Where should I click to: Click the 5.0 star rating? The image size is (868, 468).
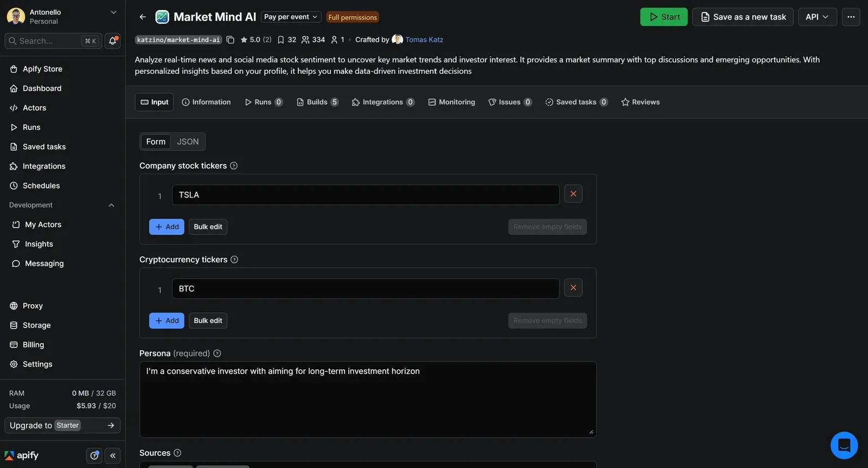tap(256, 40)
